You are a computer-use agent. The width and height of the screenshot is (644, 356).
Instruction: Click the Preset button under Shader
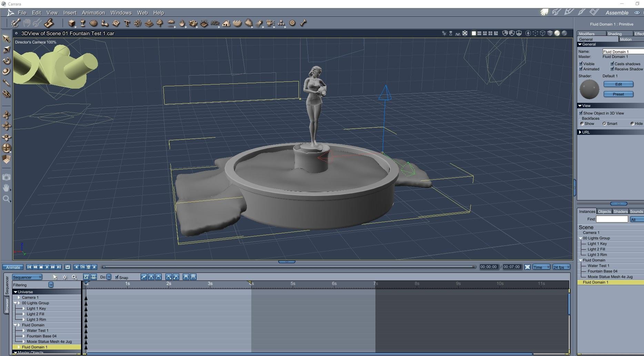(x=618, y=94)
